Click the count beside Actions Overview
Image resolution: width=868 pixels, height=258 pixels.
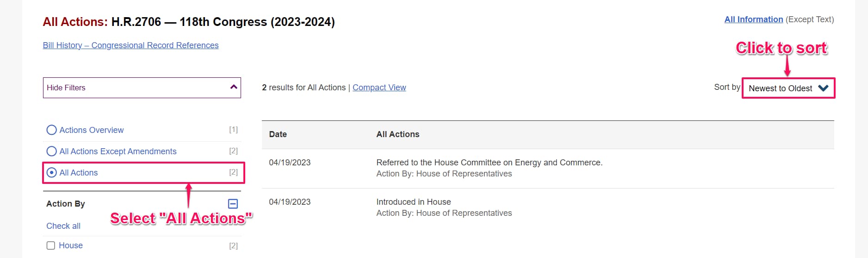pyautogui.click(x=233, y=130)
